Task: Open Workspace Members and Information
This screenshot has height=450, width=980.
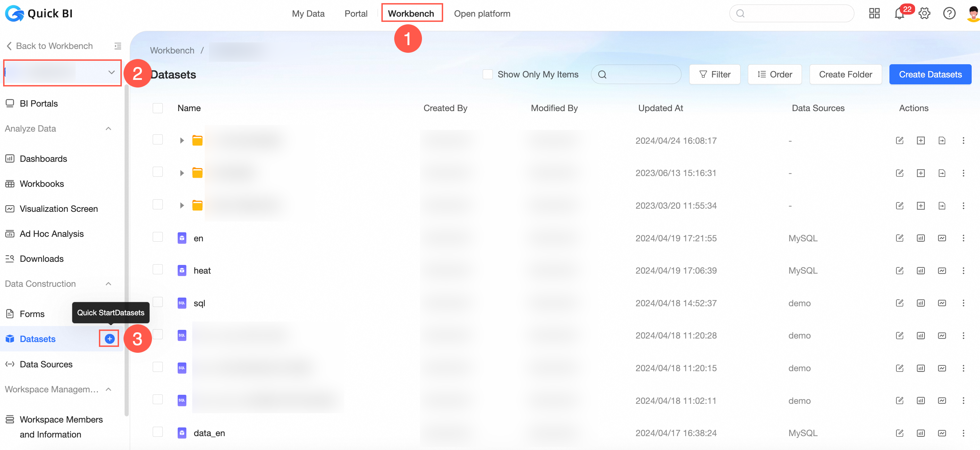Action: (x=61, y=427)
